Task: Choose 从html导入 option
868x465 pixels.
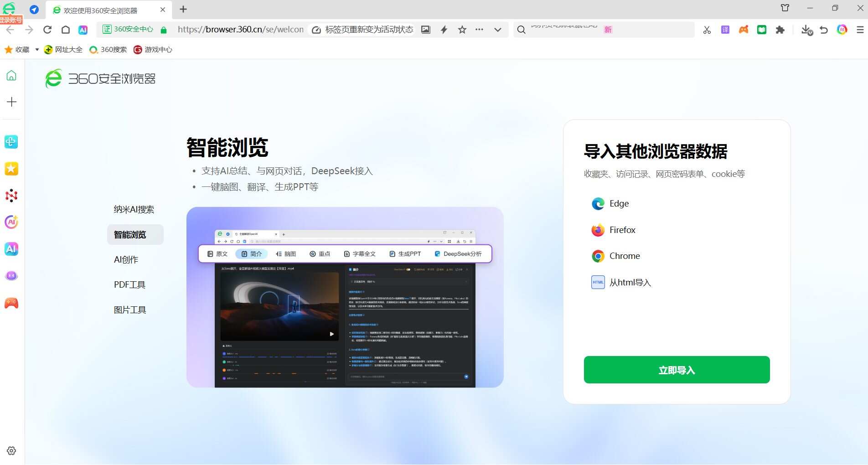Action: 621,282
